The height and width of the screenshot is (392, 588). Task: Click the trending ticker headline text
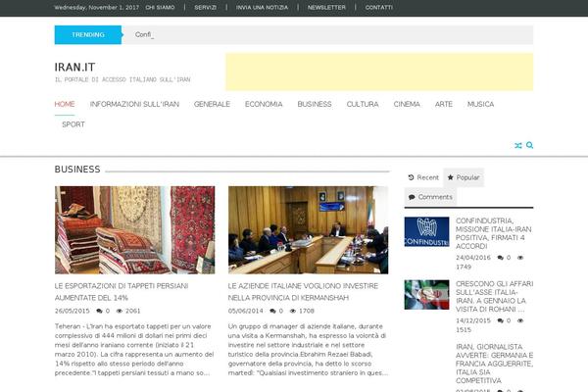tap(144, 35)
